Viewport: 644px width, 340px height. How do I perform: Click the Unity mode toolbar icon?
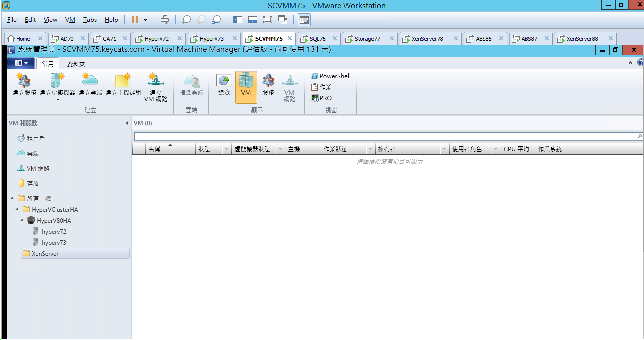[283, 20]
